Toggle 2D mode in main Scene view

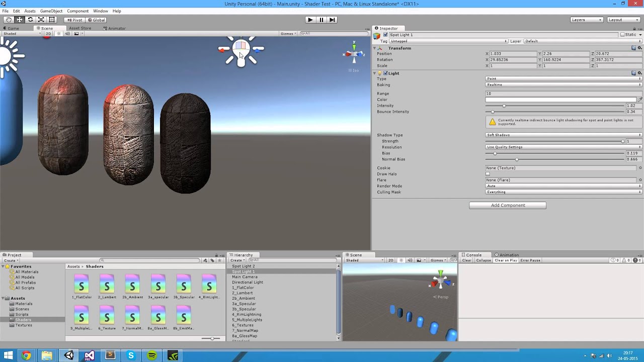49,34
